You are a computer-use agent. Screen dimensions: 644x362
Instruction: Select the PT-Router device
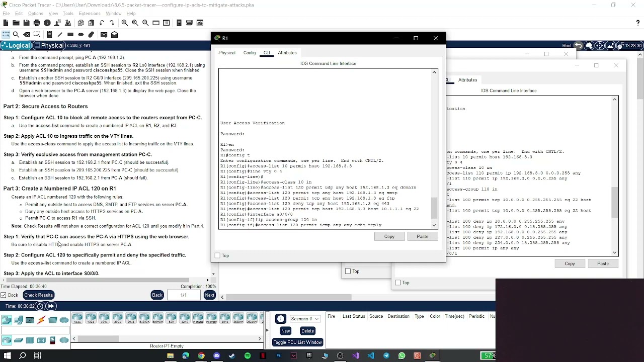pyautogui.click(x=198, y=318)
